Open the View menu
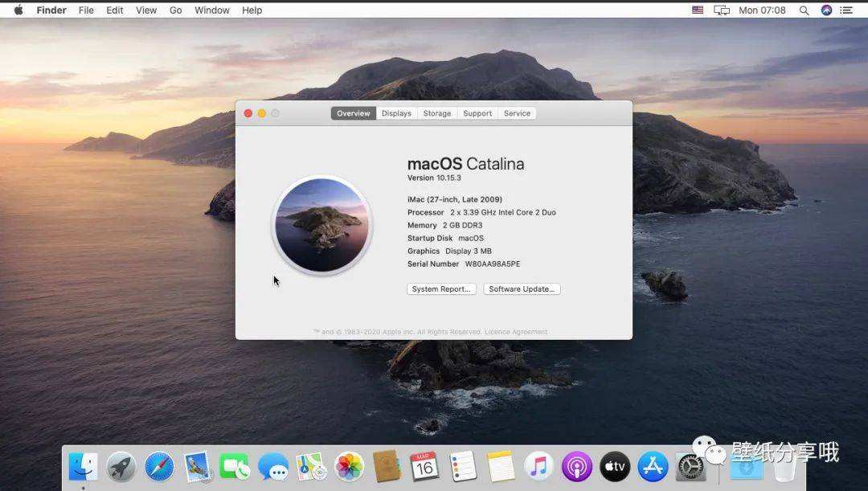 pyautogui.click(x=146, y=10)
